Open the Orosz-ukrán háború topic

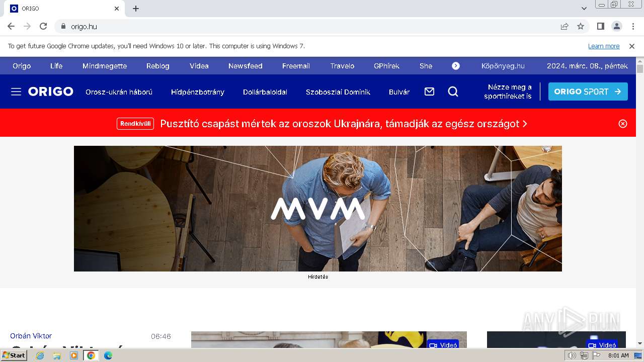point(119,92)
